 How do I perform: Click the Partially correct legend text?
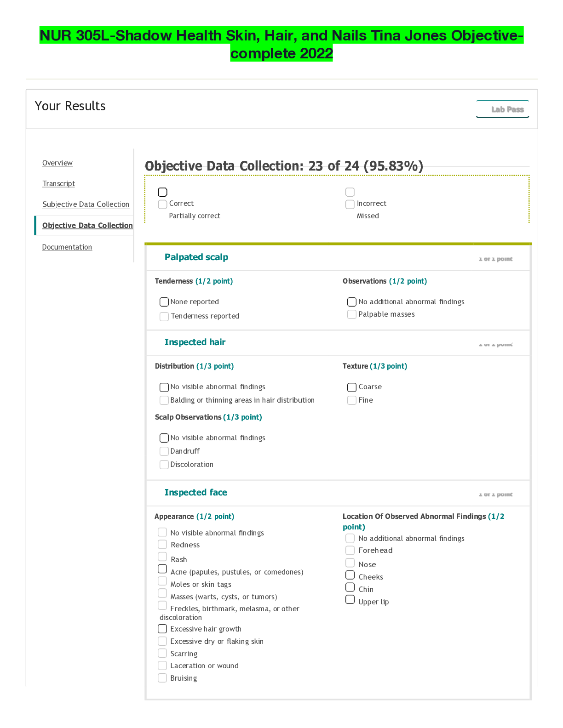coord(195,216)
